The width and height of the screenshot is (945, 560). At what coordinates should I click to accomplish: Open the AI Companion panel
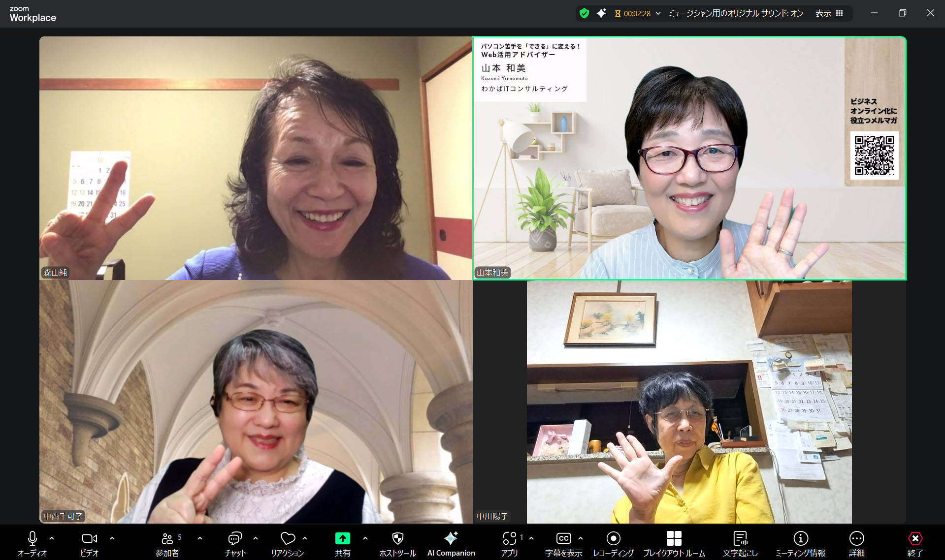pos(451,543)
